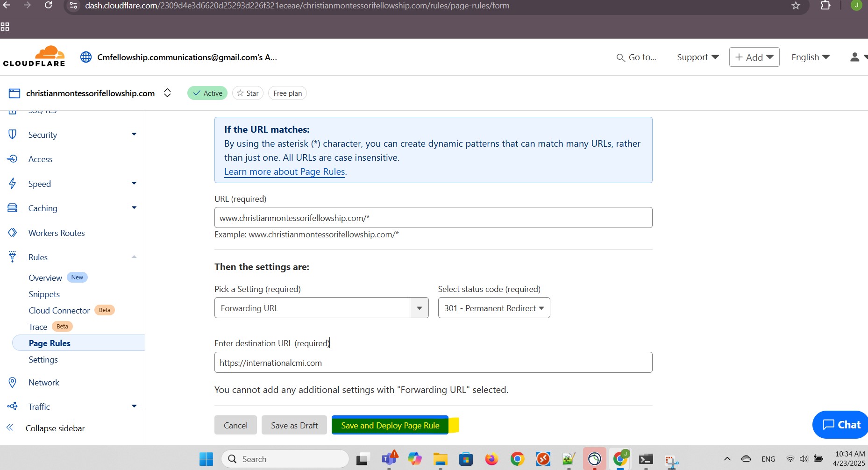This screenshot has height=470, width=868.
Task: Click Save and Deploy Page Rule
Action: pos(390,425)
